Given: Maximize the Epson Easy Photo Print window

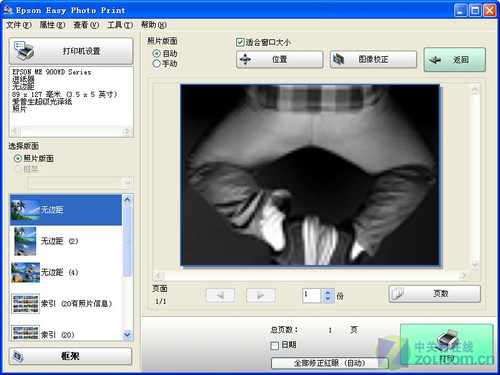Looking at the screenshot, I should coord(475,10).
